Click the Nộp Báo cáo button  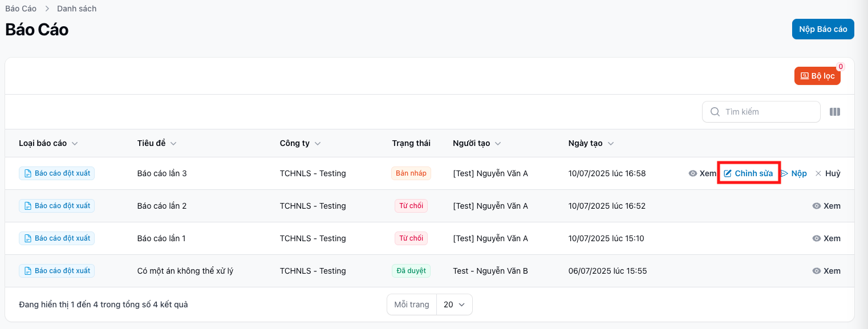[822, 29]
